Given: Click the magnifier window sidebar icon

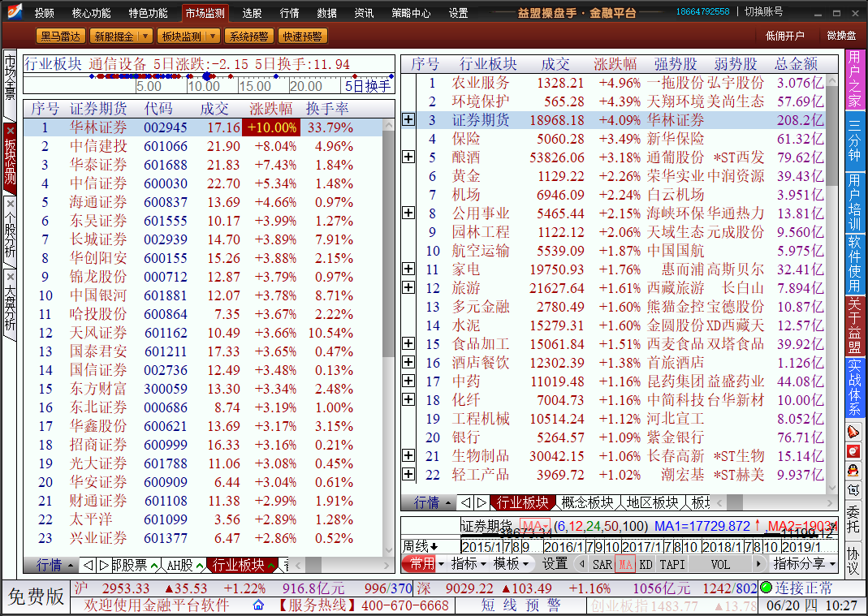Looking at the screenshot, I should click(853, 490).
